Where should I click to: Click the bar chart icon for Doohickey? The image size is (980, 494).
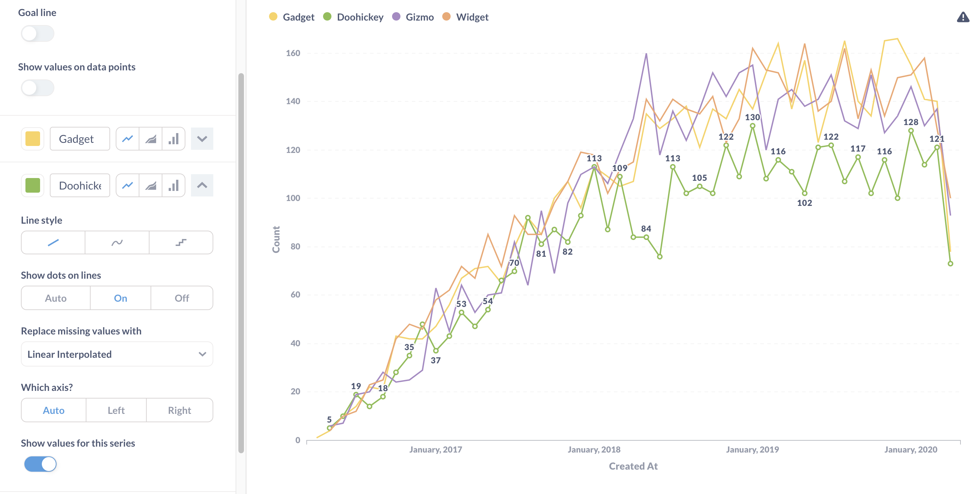(x=173, y=185)
